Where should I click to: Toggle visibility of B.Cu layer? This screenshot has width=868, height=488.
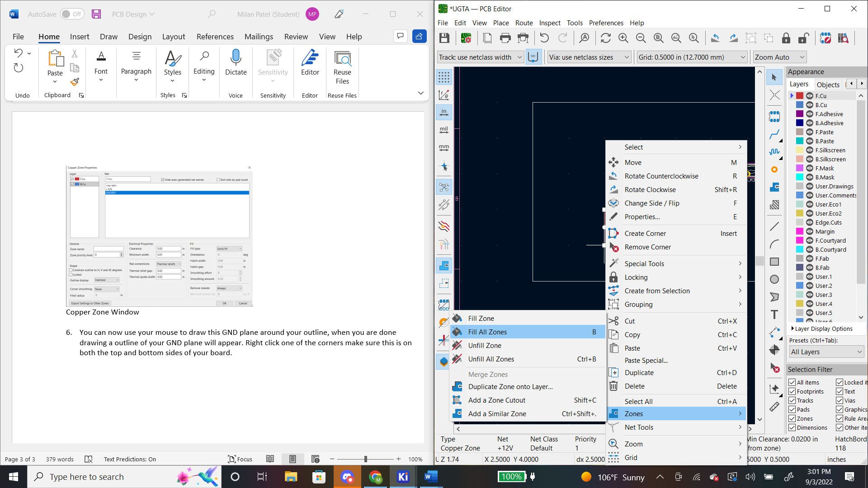(810, 105)
